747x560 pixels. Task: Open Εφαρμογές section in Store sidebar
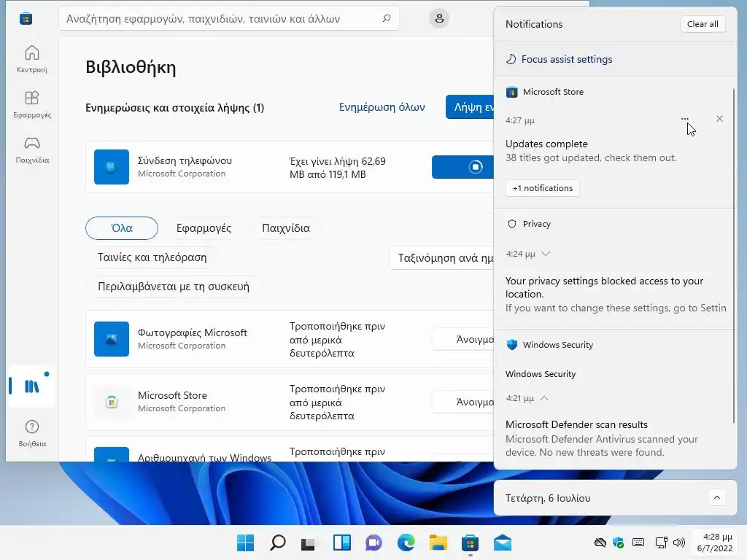coord(32,104)
